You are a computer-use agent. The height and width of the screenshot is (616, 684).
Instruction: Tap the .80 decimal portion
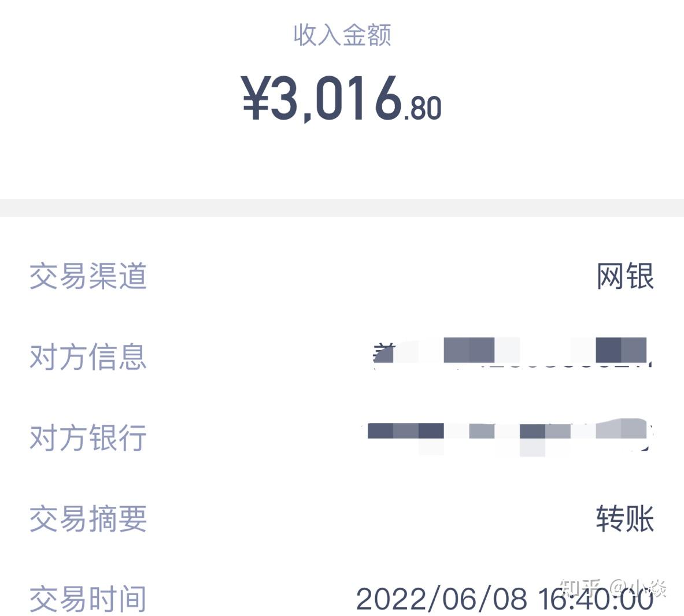pos(423,108)
